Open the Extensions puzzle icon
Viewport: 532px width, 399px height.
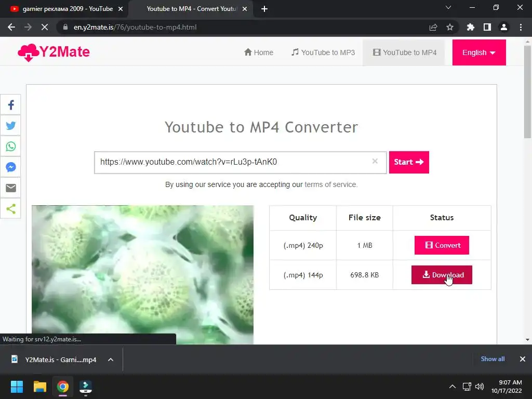(471, 27)
